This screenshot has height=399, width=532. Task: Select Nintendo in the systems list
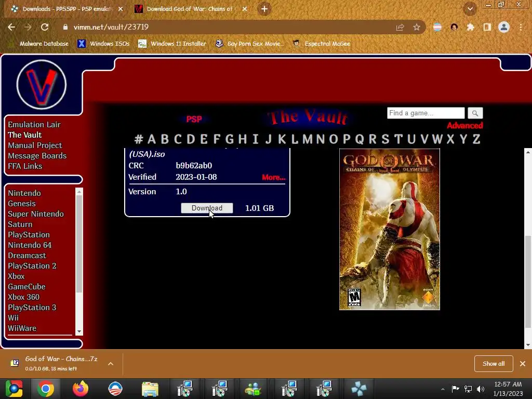point(24,193)
